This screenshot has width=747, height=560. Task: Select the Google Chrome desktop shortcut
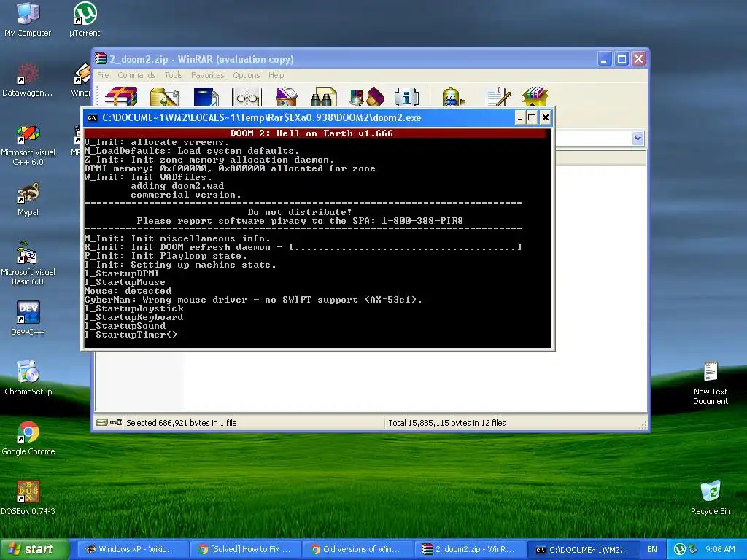coord(28,438)
